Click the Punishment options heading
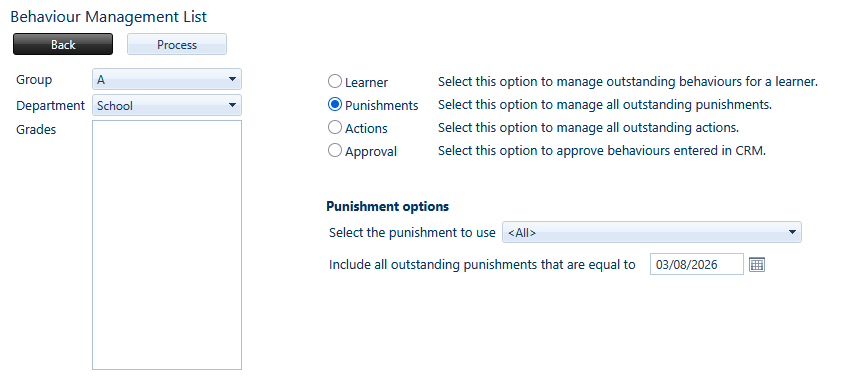855x384 pixels. point(388,207)
